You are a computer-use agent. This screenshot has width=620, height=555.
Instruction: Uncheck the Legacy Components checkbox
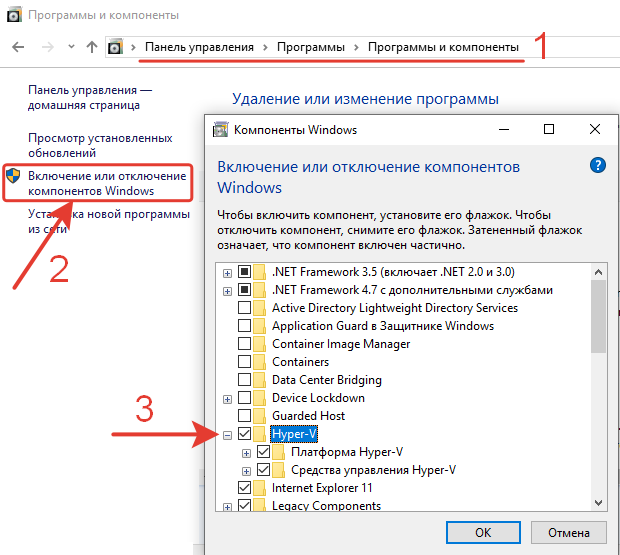coord(244,505)
